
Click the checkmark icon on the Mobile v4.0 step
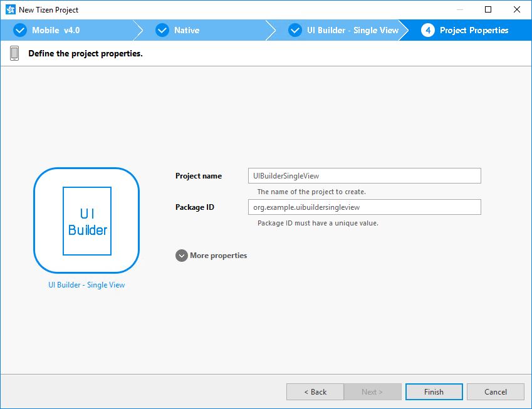coord(19,29)
